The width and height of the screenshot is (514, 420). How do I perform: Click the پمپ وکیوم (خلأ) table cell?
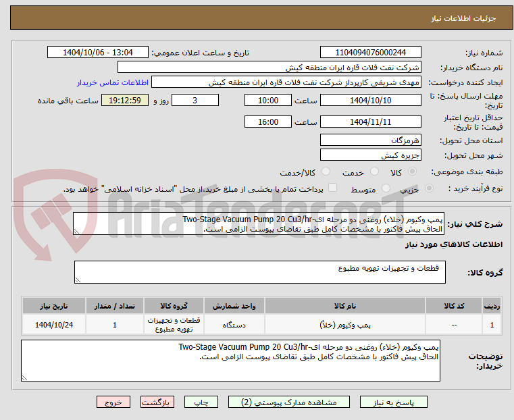tap(345, 325)
